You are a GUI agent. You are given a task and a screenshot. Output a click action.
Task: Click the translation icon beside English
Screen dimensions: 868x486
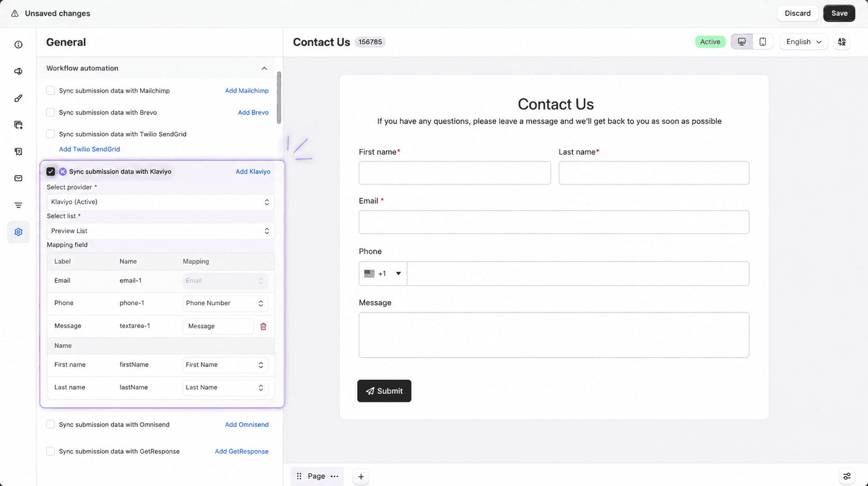point(842,42)
